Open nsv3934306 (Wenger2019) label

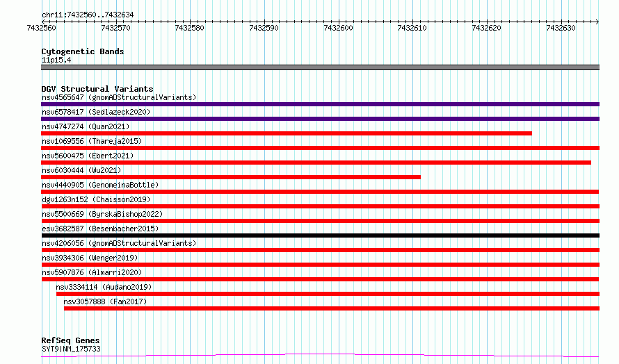(x=90, y=258)
